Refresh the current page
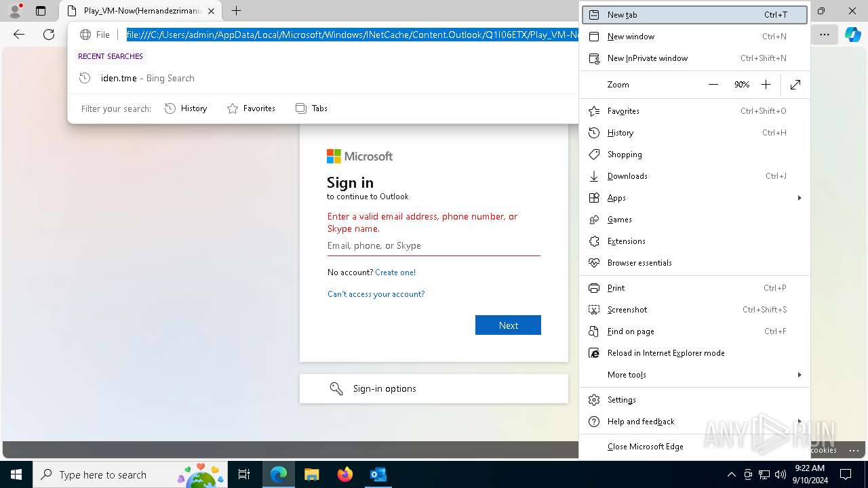Screen dimensions: 868x488 pos(49,35)
